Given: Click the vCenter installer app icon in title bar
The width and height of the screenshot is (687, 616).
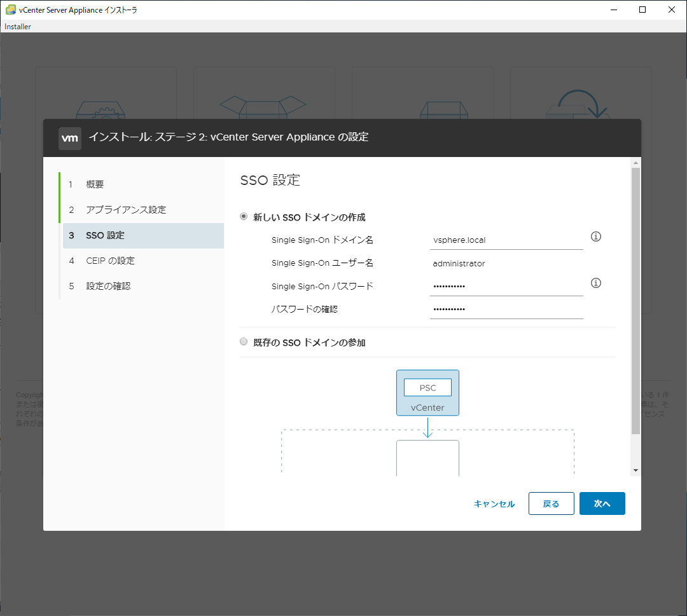Looking at the screenshot, I should (11, 10).
